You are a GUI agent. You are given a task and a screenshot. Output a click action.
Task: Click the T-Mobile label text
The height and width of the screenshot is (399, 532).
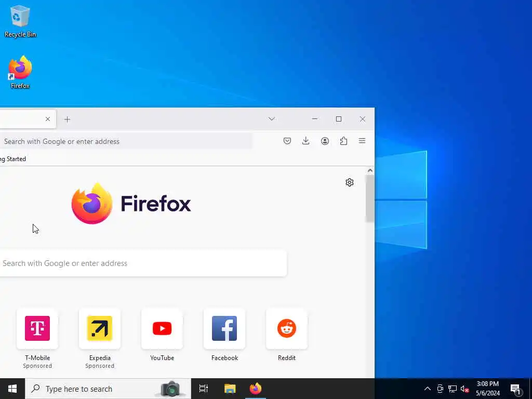[x=37, y=358]
